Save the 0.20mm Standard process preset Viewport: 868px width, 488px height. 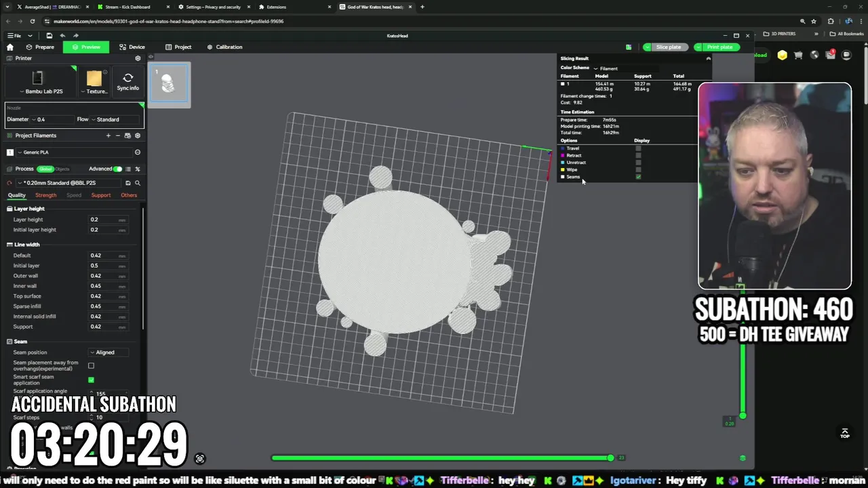(x=127, y=183)
